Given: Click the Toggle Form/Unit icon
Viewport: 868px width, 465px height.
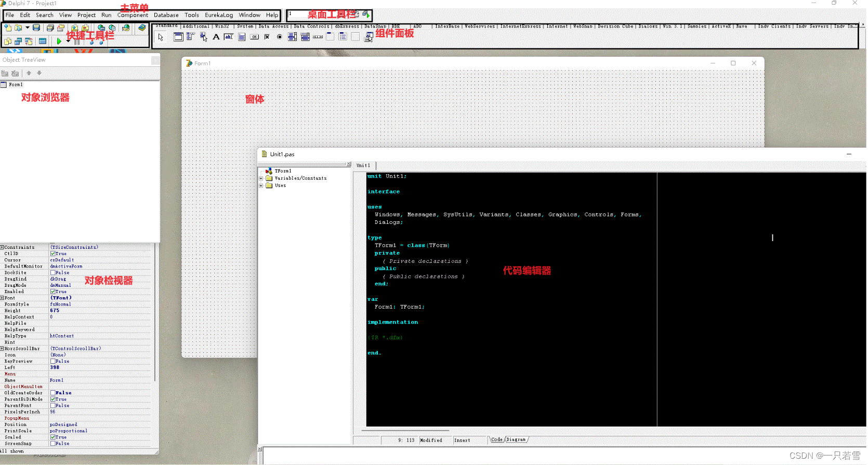Looking at the screenshot, I should click(x=29, y=41).
